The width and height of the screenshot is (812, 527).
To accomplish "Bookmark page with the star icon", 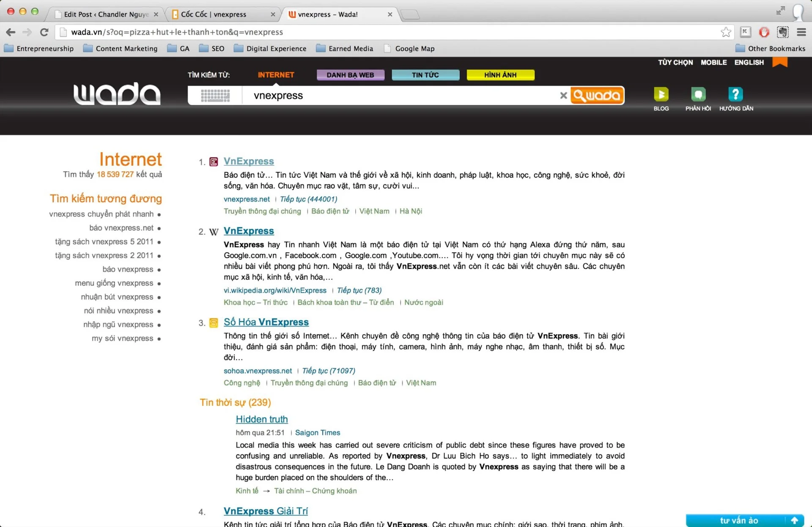I will [726, 32].
